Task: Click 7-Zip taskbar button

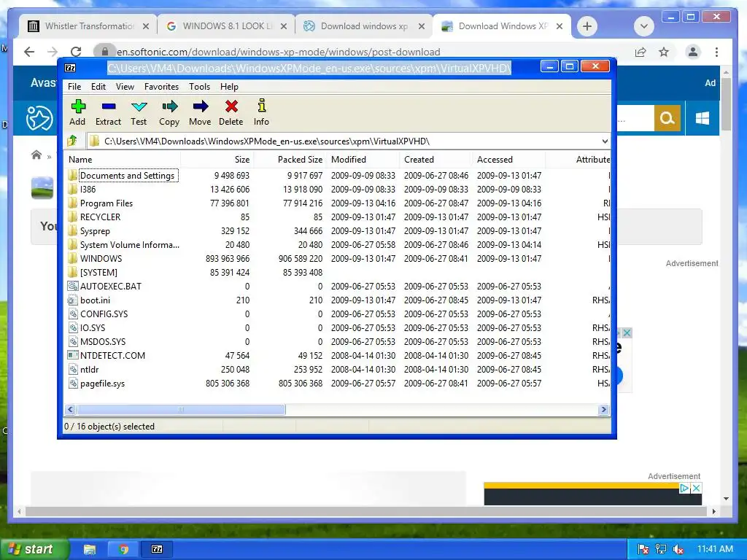Action: click(x=157, y=549)
